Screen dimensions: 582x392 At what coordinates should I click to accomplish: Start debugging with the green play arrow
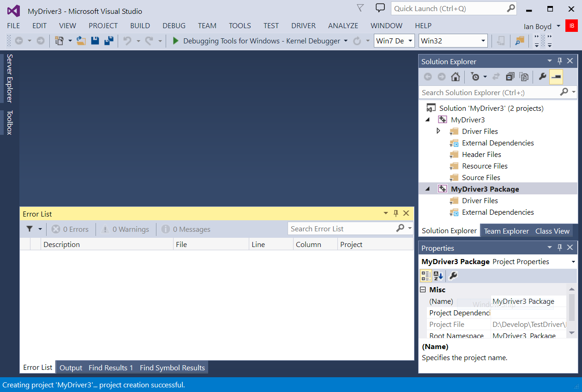point(175,41)
